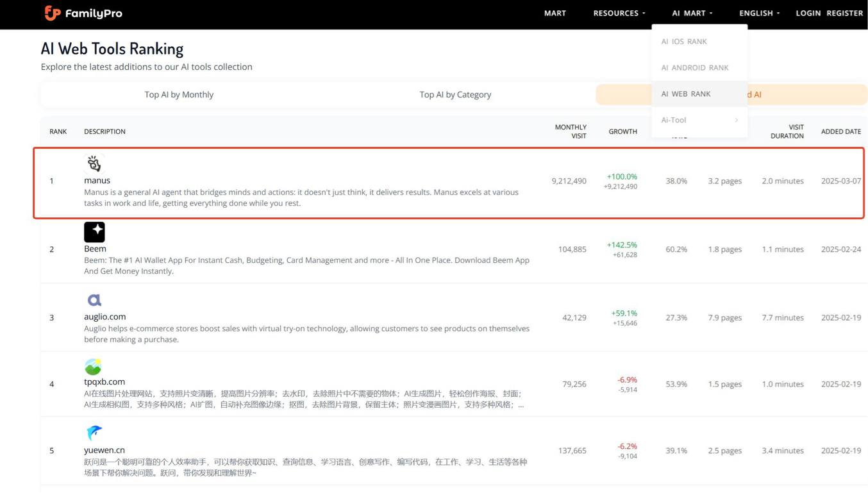Click Beem monthly visit 104,885
The image size is (868, 493).
(x=572, y=249)
